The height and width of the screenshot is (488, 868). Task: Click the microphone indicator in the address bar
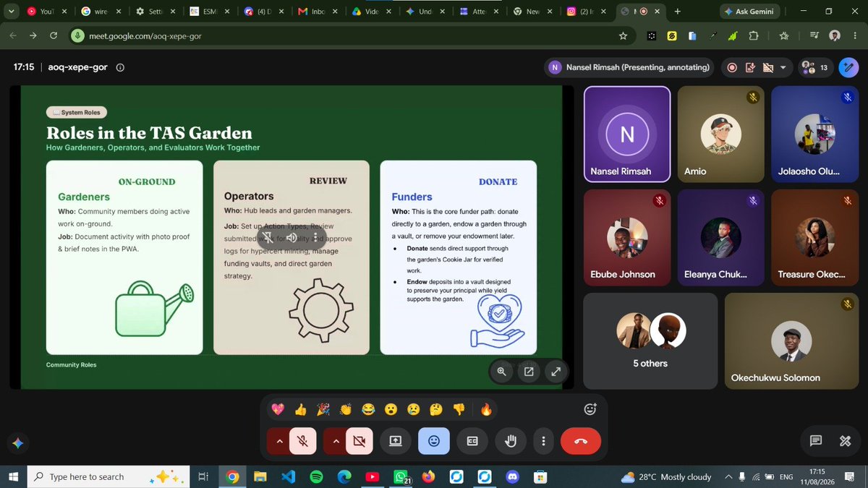78,35
